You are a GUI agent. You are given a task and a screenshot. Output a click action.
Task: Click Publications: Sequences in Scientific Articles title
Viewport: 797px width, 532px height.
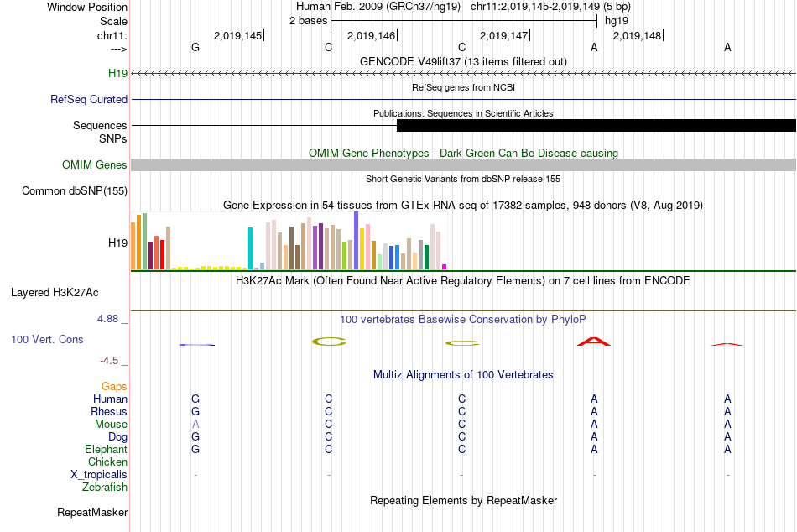coord(463,113)
